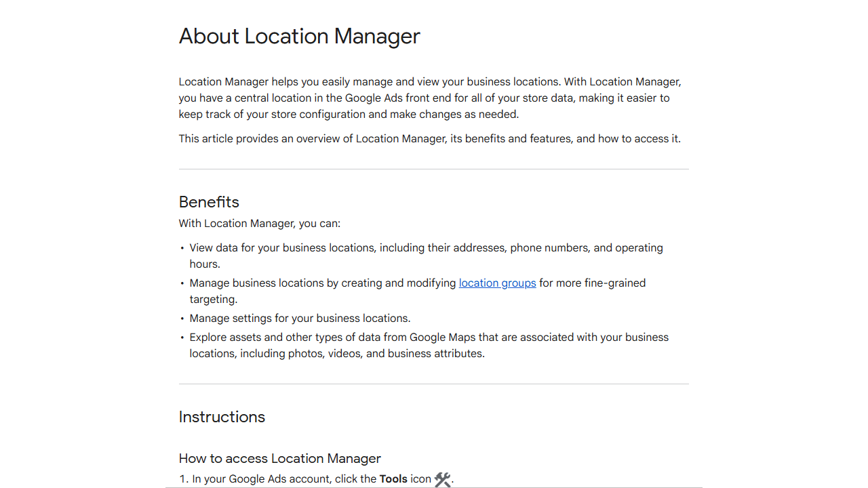Click the How to access Location Manager subheading
The width and height of the screenshot is (868, 488).
pyautogui.click(x=280, y=458)
